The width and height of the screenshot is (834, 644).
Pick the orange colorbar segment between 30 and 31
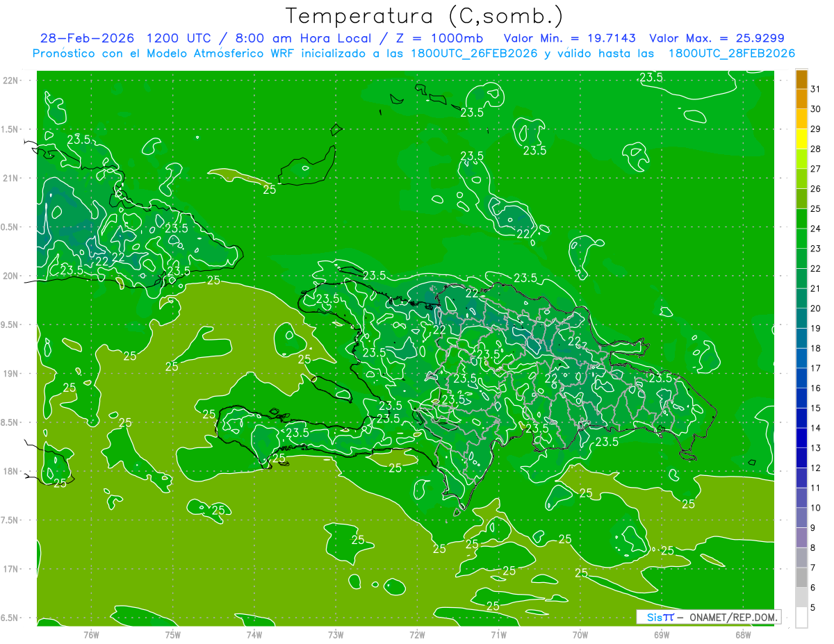[x=801, y=99]
